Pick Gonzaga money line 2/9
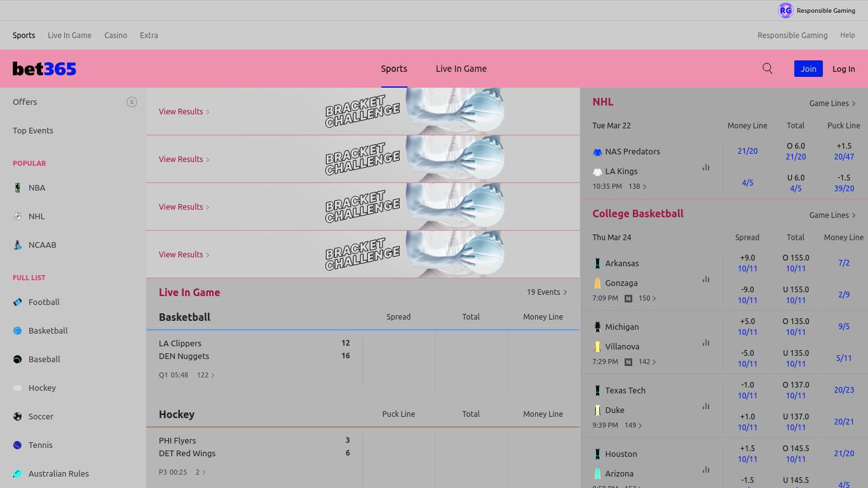This screenshot has height=488, width=868. pos(844,294)
